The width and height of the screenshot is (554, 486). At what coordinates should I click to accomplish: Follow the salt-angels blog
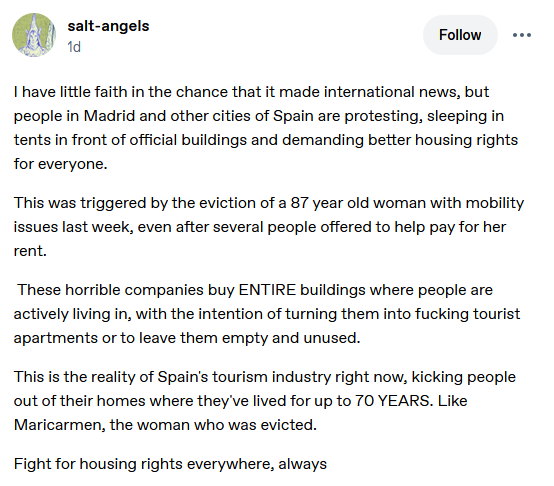click(x=460, y=35)
